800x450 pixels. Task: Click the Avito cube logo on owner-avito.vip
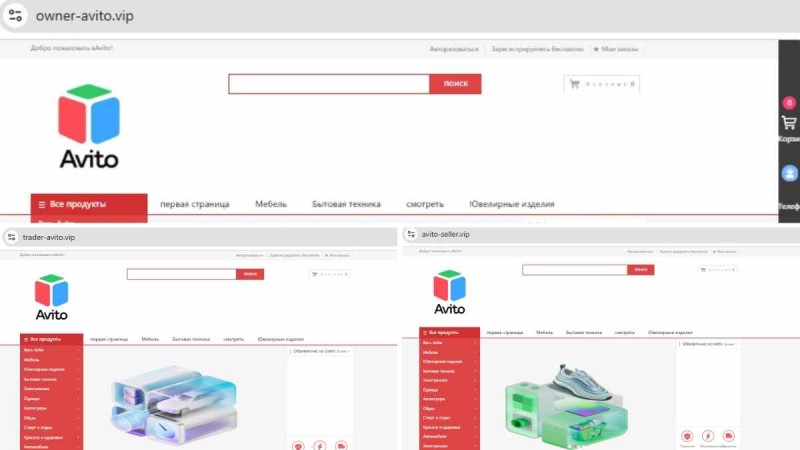point(89,126)
